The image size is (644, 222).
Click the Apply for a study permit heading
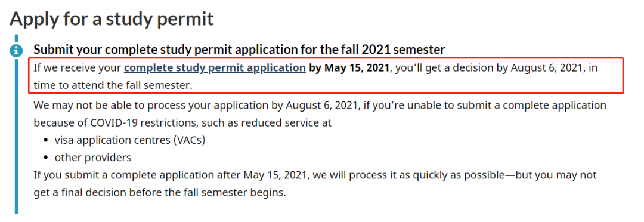pyautogui.click(x=112, y=19)
